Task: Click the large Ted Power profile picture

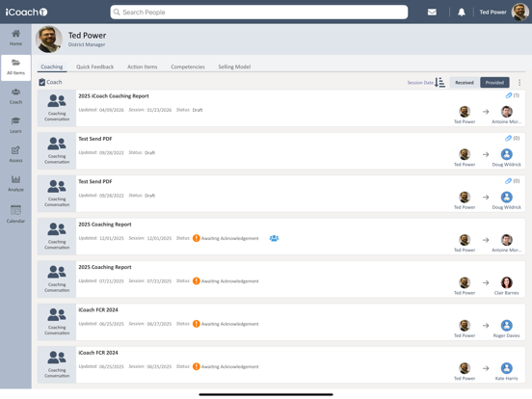Action: click(x=49, y=40)
